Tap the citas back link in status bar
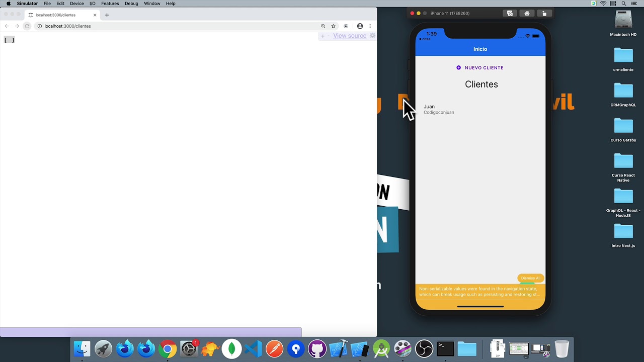644x362 pixels. tap(425, 39)
